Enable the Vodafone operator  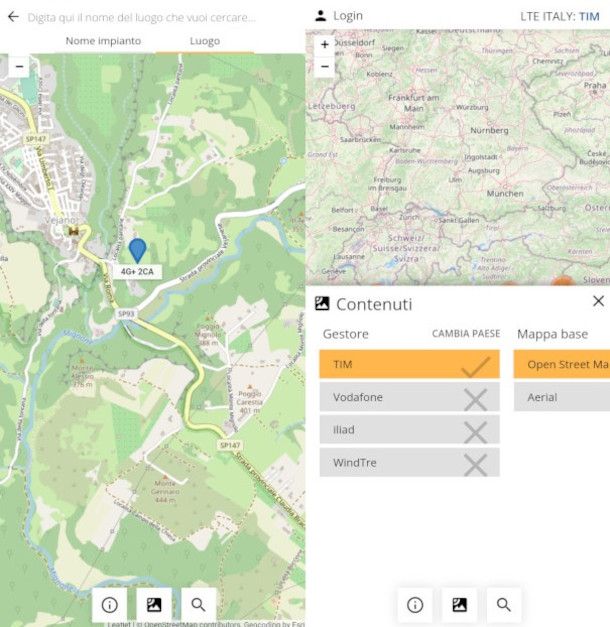(409, 397)
